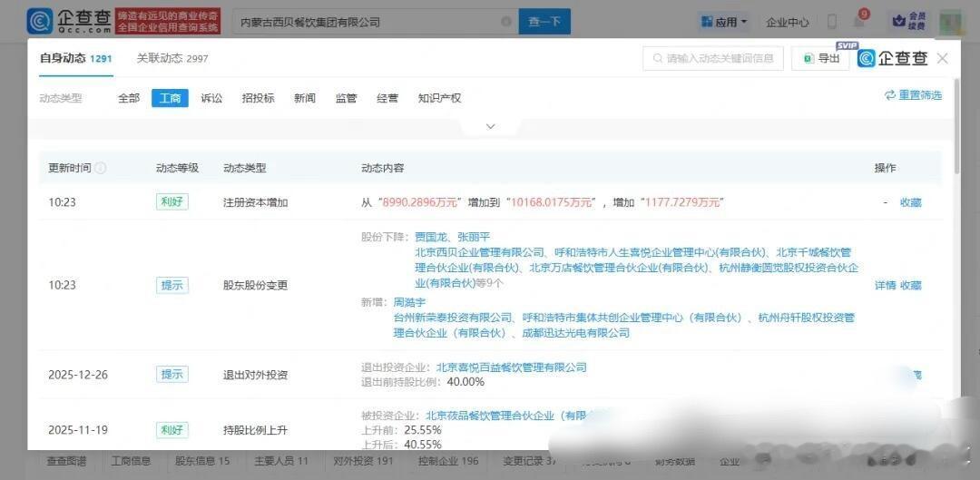
Task: Select the 招投标 filter
Action: point(258,98)
